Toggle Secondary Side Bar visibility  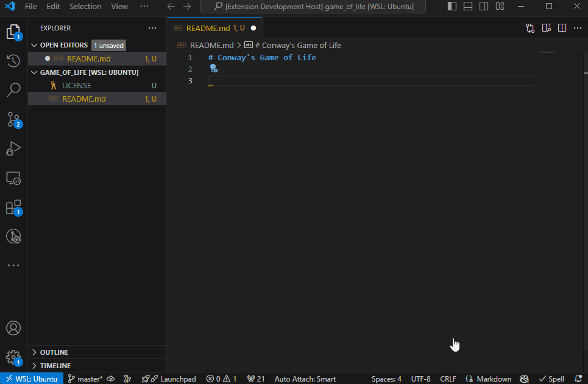tap(484, 6)
